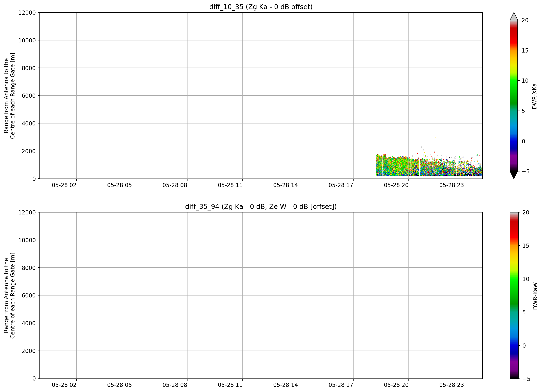This screenshot has width=542, height=392.
Task: Click the '05-28 05' tick label on the top plot
Action: (x=119, y=185)
